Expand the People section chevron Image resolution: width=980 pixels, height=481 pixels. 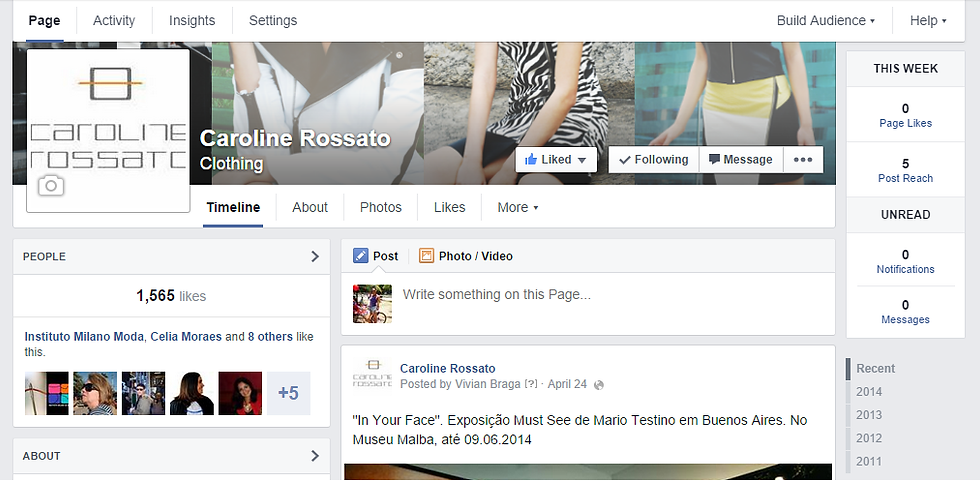[315, 256]
